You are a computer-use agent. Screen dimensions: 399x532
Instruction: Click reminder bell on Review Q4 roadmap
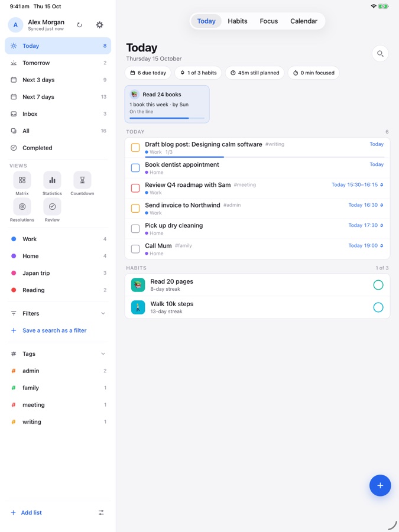382,185
